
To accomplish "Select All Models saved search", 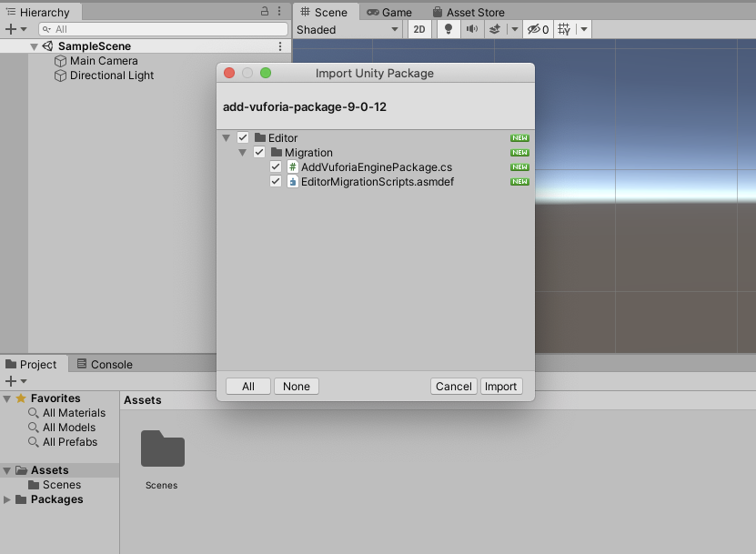I will coord(69,428).
